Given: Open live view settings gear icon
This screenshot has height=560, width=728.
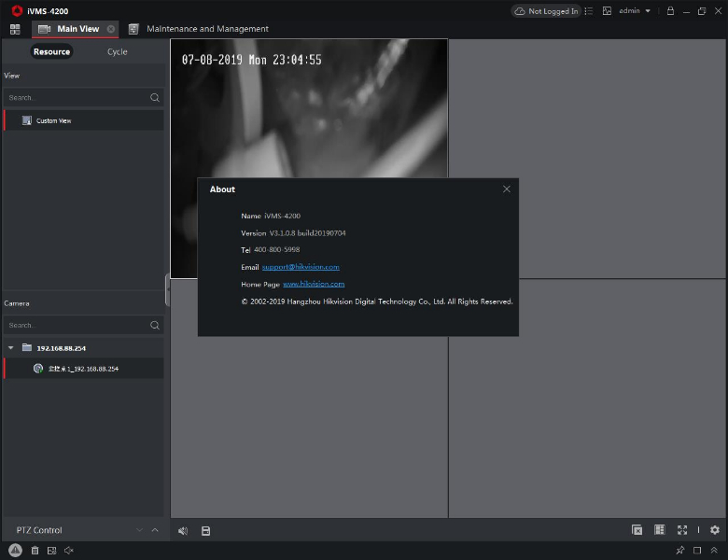Looking at the screenshot, I should pos(715,530).
